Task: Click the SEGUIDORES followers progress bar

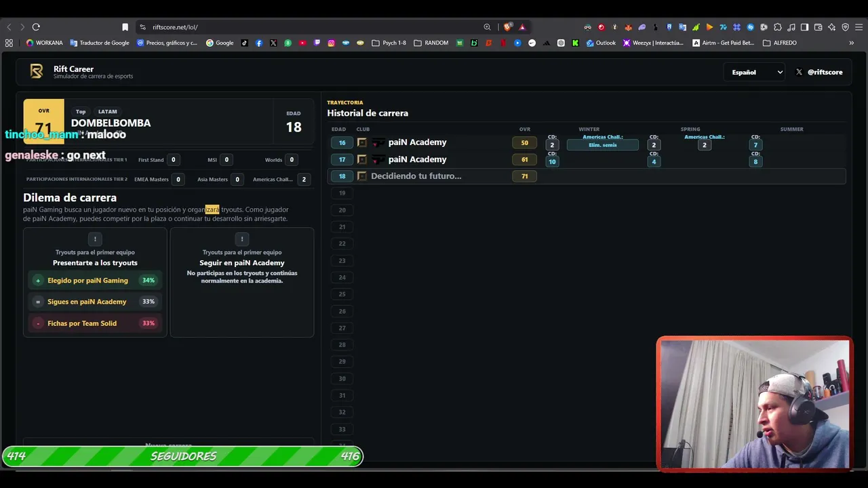Action: [183, 456]
